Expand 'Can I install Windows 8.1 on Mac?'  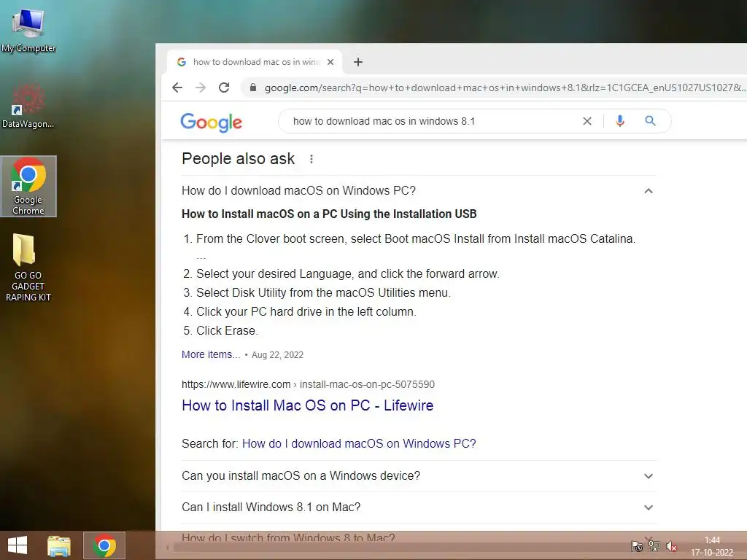coord(419,507)
